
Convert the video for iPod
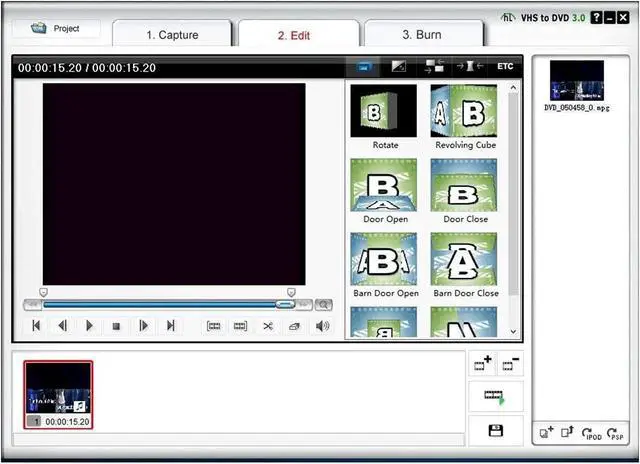[591, 433]
